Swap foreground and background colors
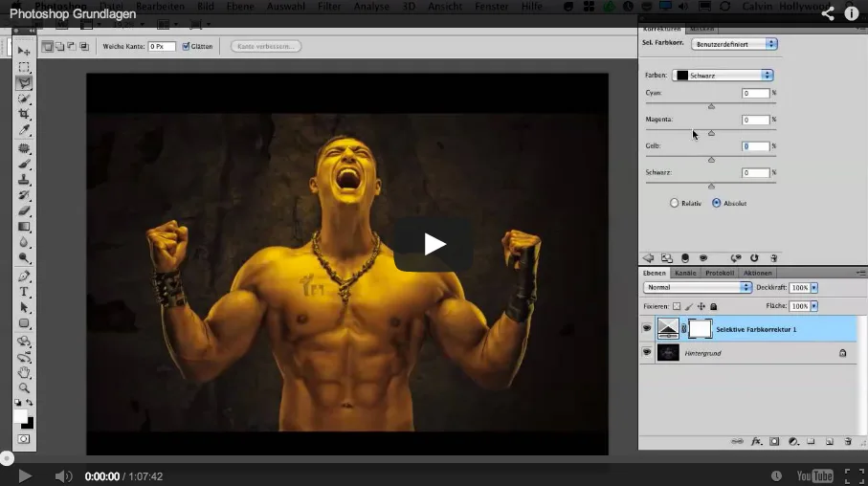 30,403
